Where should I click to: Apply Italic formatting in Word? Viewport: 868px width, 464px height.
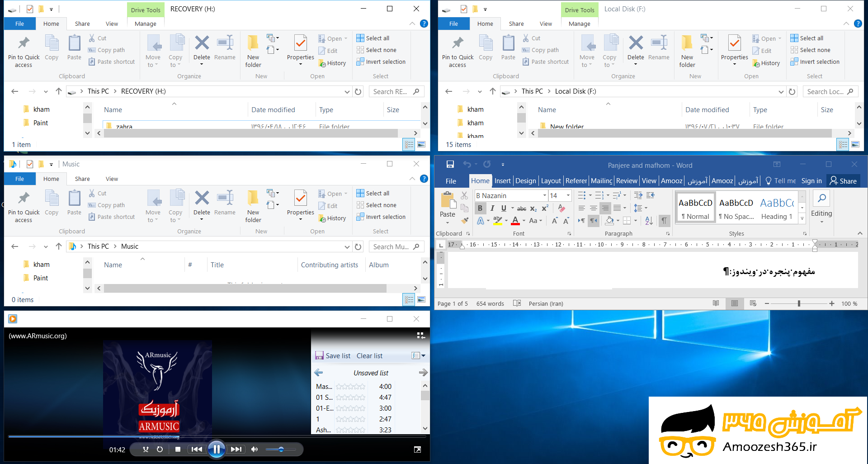[x=492, y=208]
